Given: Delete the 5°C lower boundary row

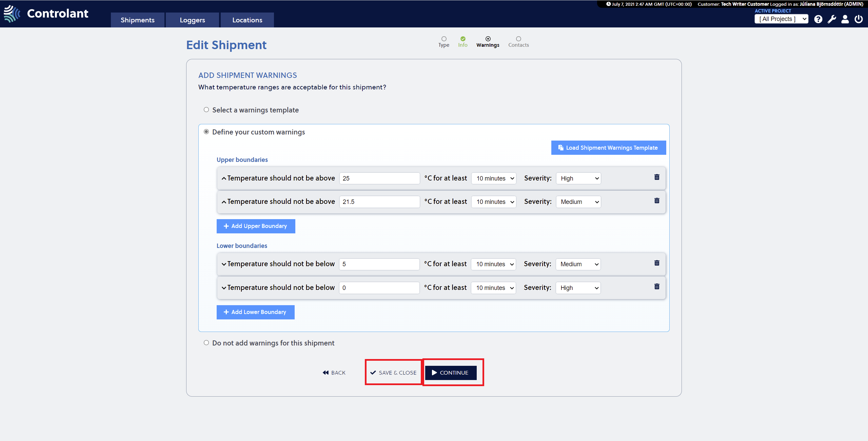Looking at the screenshot, I should (657, 263).
